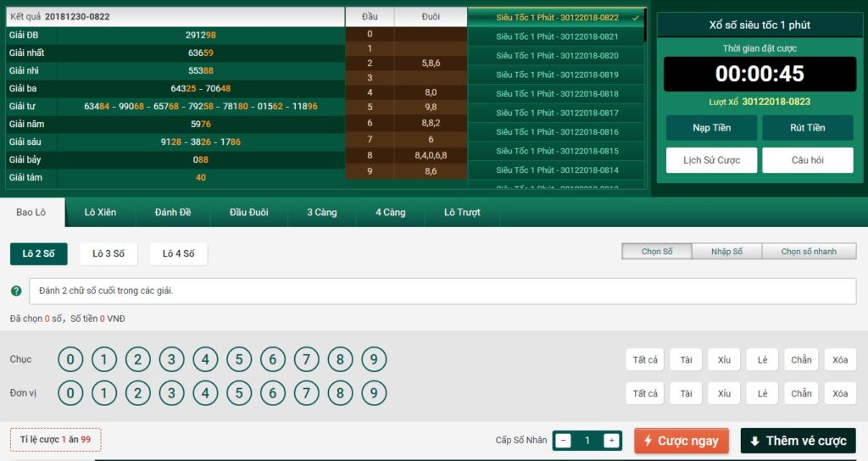Click Tài filter in the Chục row
The width and height of the screenshot is (868, 461).
(x=685, y=359)
